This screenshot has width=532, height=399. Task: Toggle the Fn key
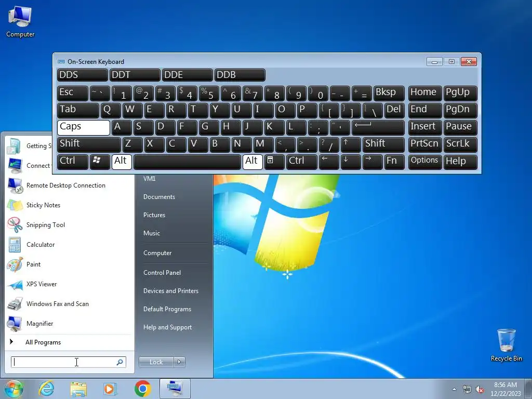(x=394, y=162)
